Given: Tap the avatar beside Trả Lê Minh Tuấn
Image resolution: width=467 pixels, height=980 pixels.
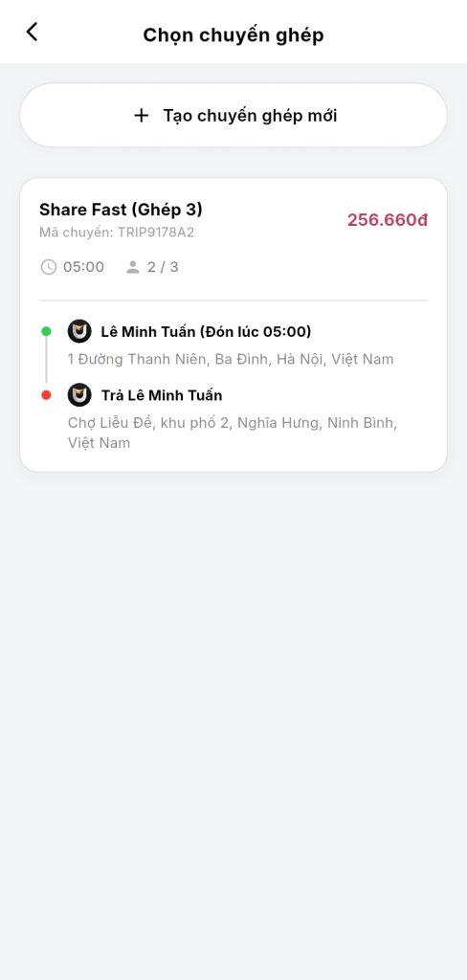Looking at the screenshot, I should (x=79, y=395).
